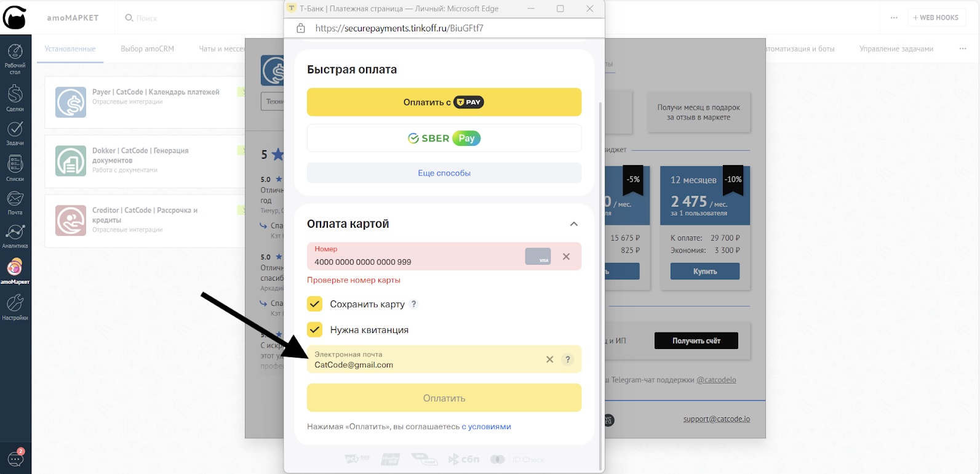Open Настройки section in sidebar

coord(15,307)
